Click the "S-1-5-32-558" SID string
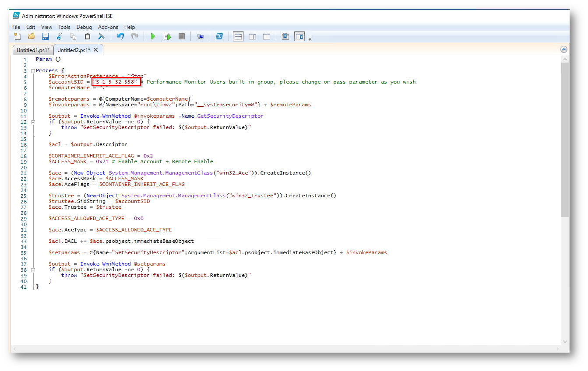The width and height of the screenshot is (588, 371). tap(116, 82)
